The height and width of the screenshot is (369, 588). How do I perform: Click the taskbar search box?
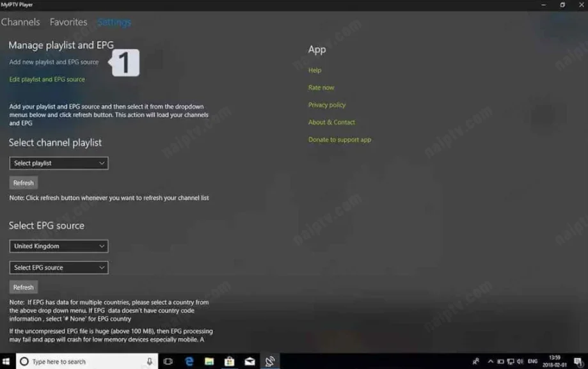[87, 361]
